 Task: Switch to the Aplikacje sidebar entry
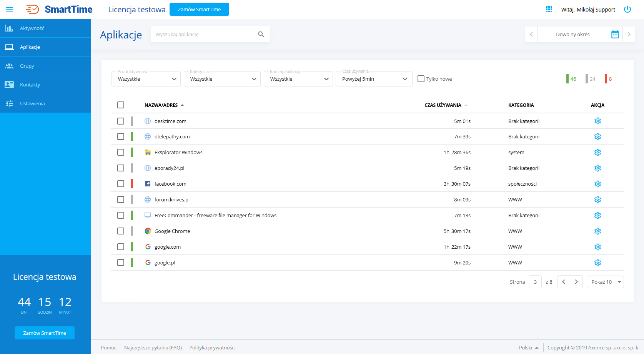[x=30, y=47]
